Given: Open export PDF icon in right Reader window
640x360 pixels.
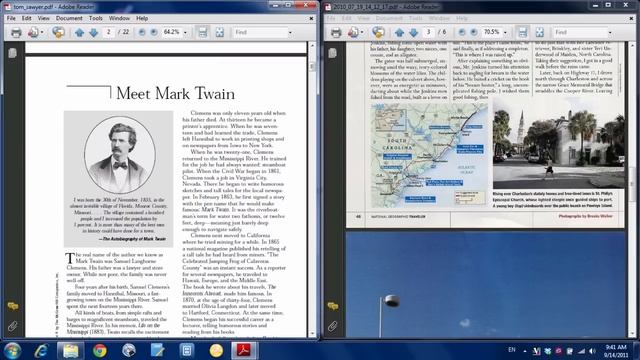Looking at the screenshot, I should click(353, 32).
